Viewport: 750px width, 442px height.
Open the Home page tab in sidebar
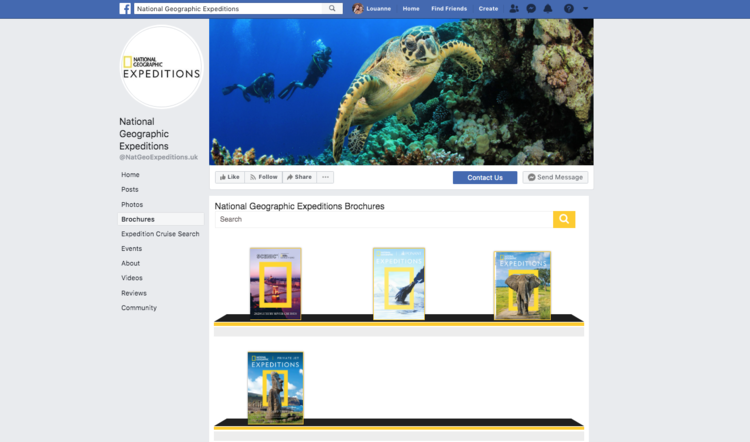pos(130,175)
